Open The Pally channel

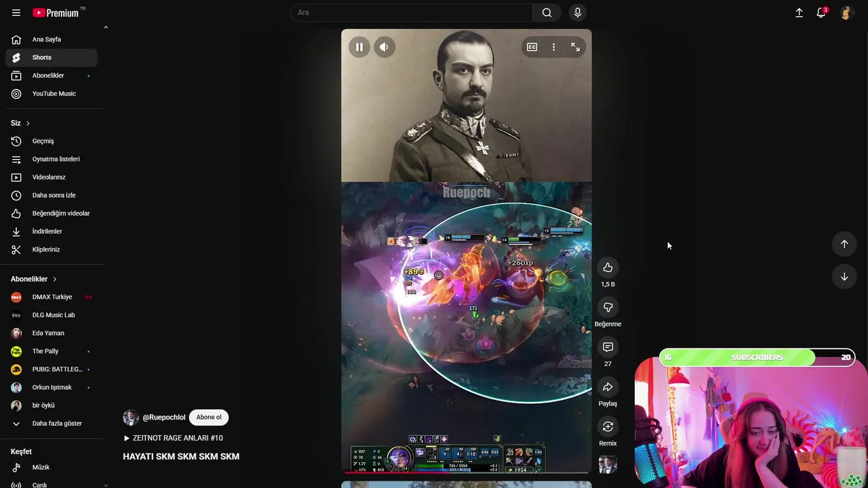52,351
